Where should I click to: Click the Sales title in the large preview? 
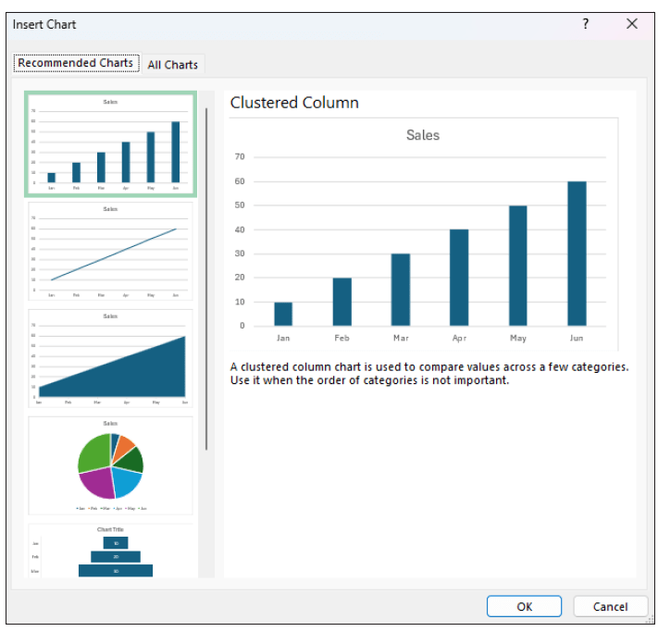click(x=423, y=135)
